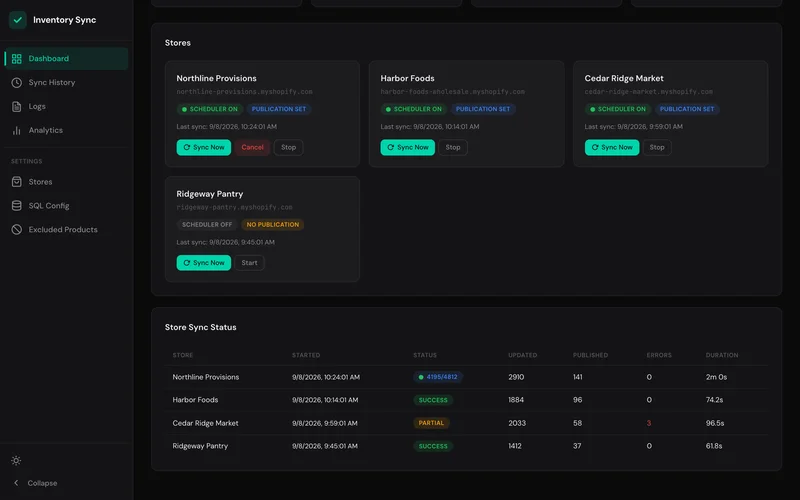The width and height of the screenshot is (800, 500).
Task: Open Sync History in the sidebar
Action: click(66, 83)
